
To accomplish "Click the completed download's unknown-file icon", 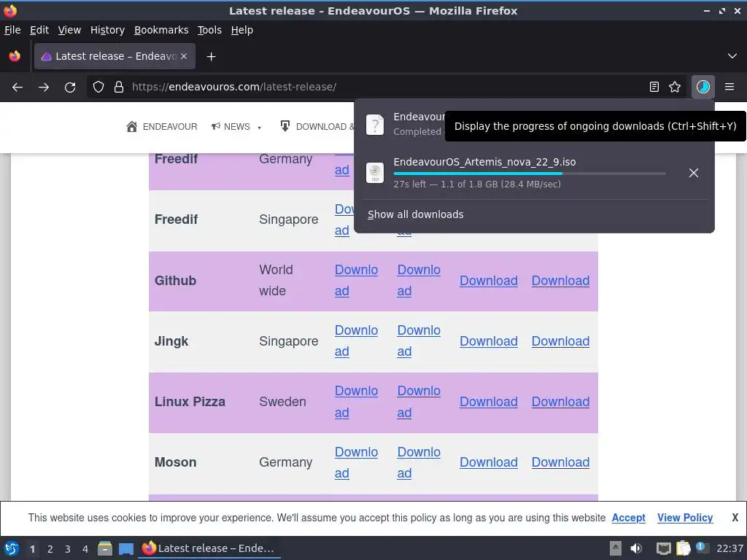I will (375, 125).
